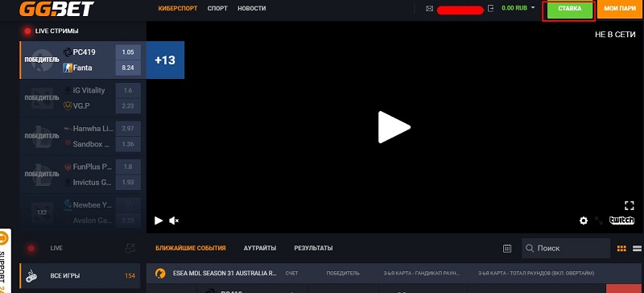644x293 pixels.
Task: Open the LIVE section
Action: pyautogui.click(x=56, y=248)
